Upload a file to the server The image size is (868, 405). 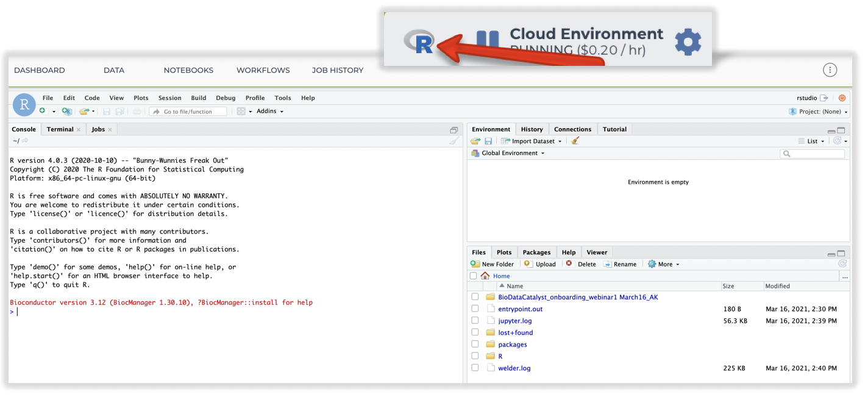540,264
